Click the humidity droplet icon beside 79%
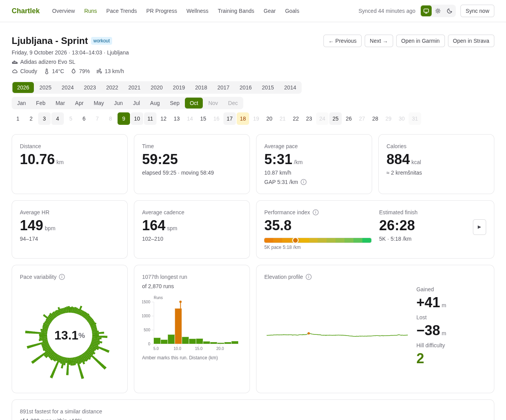506x420 pixels. [74, 71]
